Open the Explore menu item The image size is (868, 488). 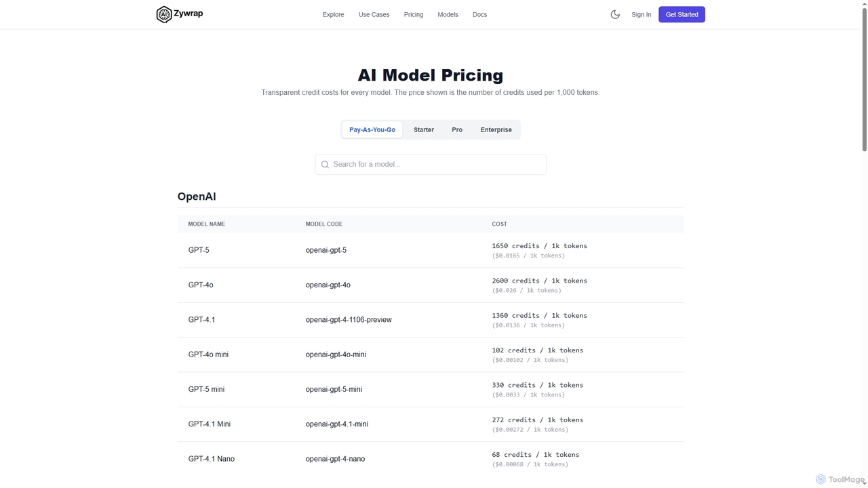click(x=333, y=14)
